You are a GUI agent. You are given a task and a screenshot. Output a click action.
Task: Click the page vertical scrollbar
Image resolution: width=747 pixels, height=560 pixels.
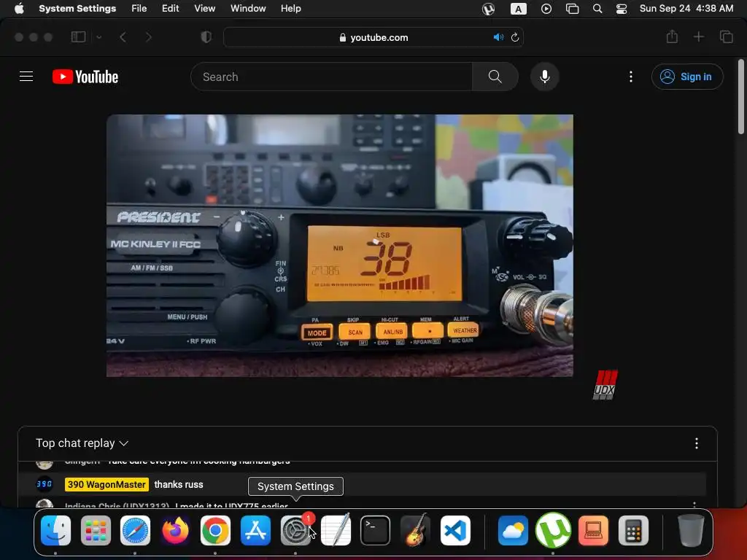pos(741,97)
